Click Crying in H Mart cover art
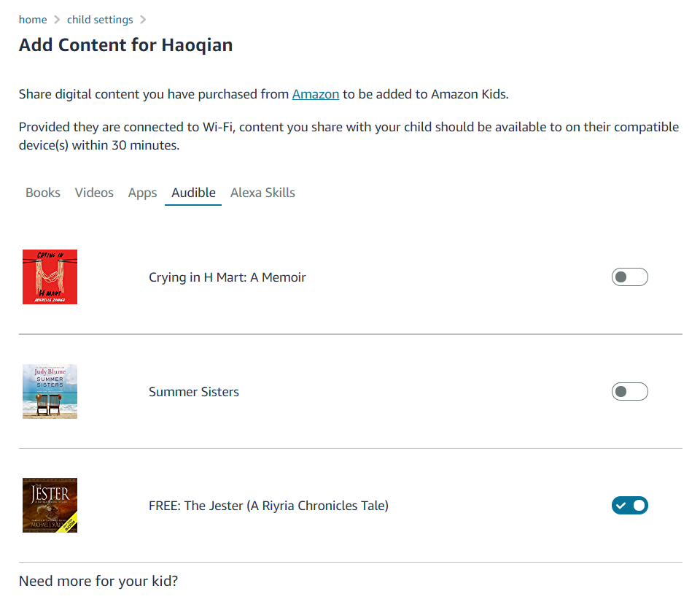This screenshot has height=602, width=700. pos(50,277)
